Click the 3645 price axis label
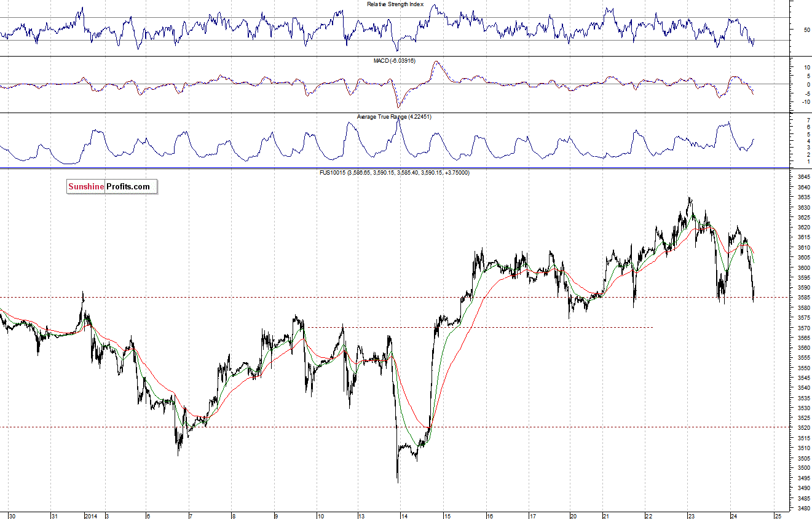Image resolution: width=812 pixels, height=519 pixels. pos(803,178)
